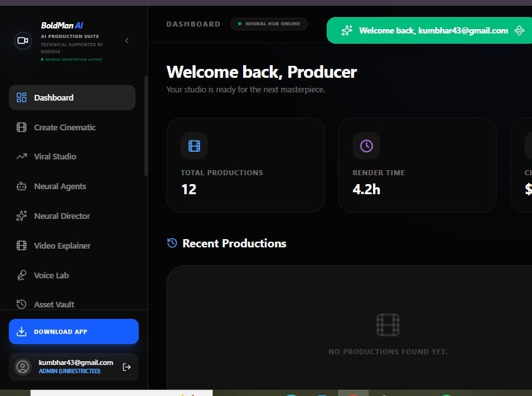Click the No Productions Found Yet text
This screenshot has width=532, height=396.
[388, 352]
